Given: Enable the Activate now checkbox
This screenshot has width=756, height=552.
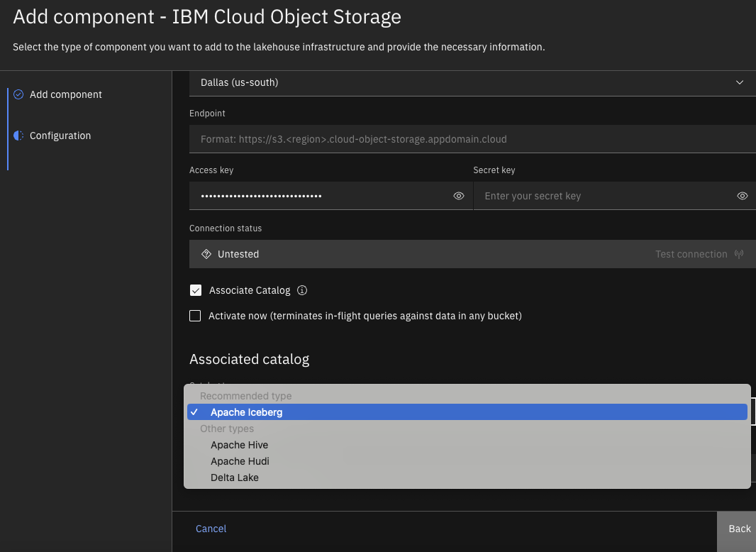Looking at the screenshot, I should (195, 316).
